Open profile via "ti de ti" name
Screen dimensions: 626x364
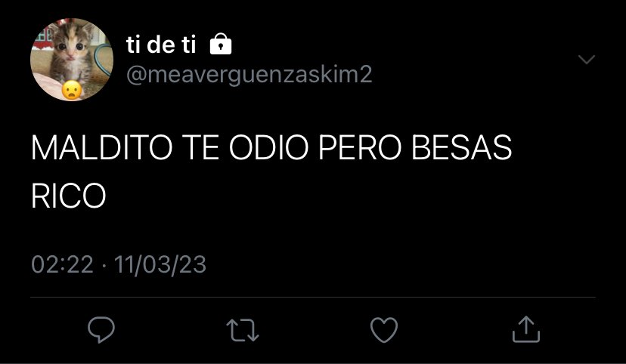point(161,44)
